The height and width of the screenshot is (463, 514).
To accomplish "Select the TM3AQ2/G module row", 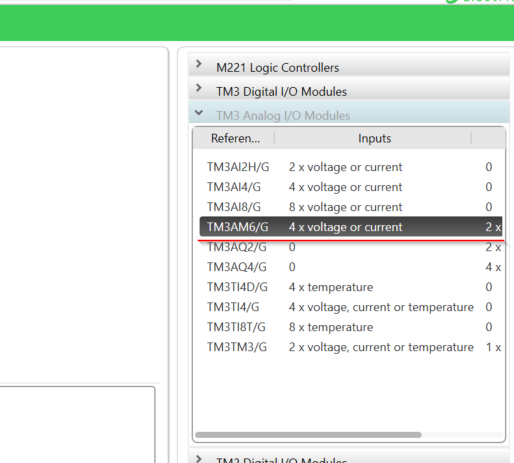I will click(351, 247).
